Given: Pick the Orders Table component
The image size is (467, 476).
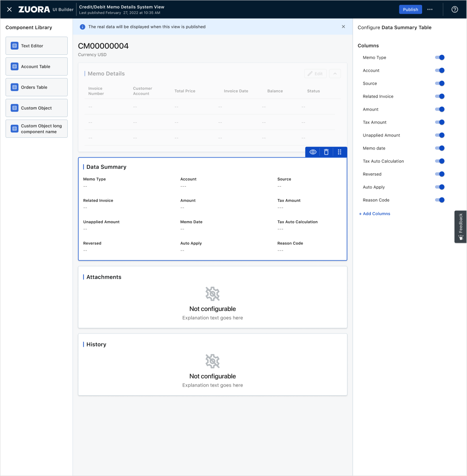Looking at the screenshot, I should tap(37, 87).
